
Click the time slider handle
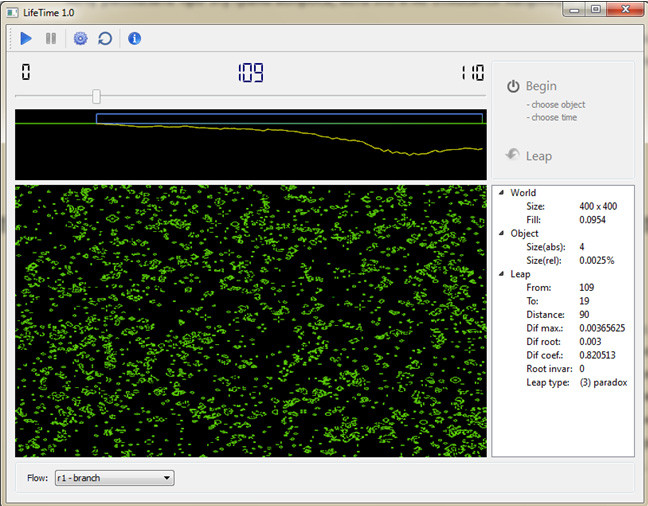tap(96, 96)
